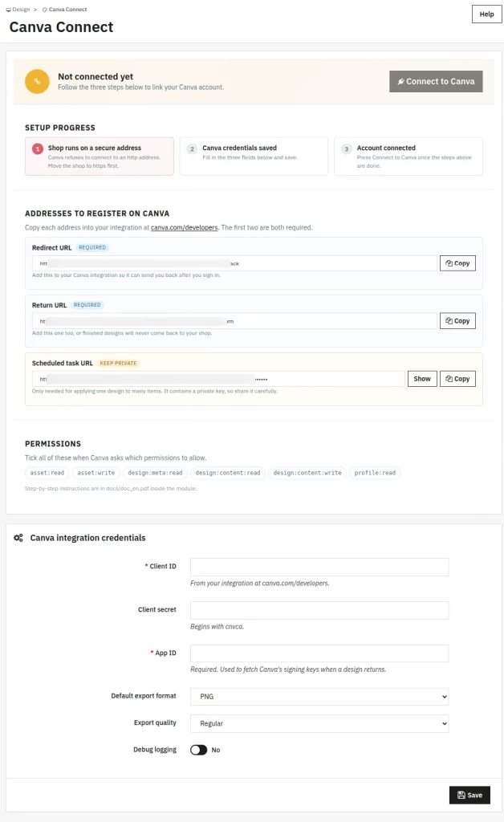Click the red step 1 circle icon
Image resolution: width=504 pixels, height=822 pixels.
(x=38, y=149)
